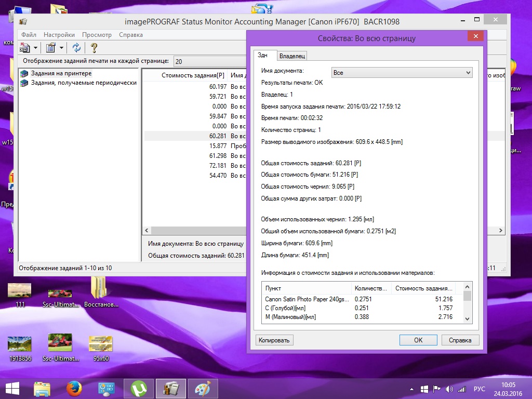Open the CSV export dropdown arrow
Image resolution: width=532 pixels, height=399 pixels.
pyautogui.click(x=35, y=48)
